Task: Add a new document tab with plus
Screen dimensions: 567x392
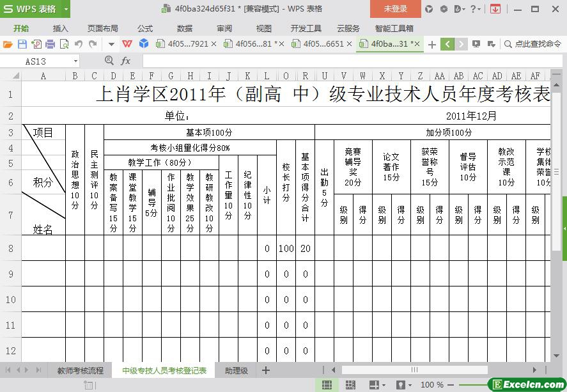Action: click(431, 45)
